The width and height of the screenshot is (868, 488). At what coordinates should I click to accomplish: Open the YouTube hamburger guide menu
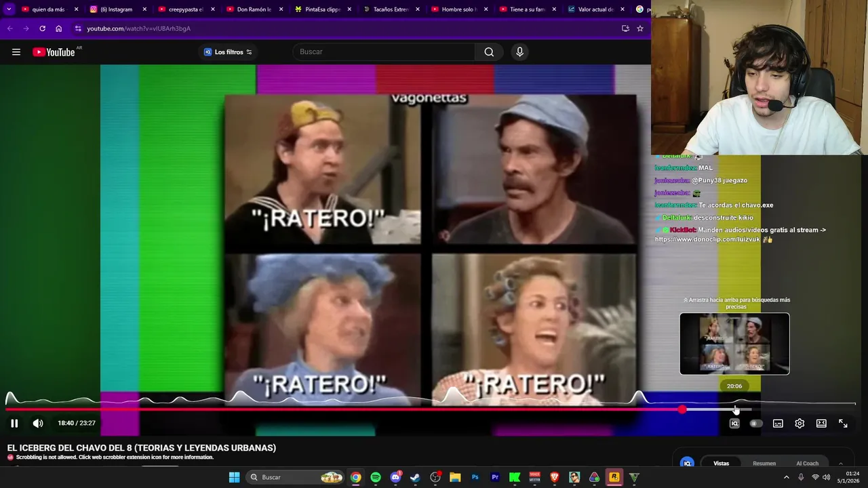(16, 52)
